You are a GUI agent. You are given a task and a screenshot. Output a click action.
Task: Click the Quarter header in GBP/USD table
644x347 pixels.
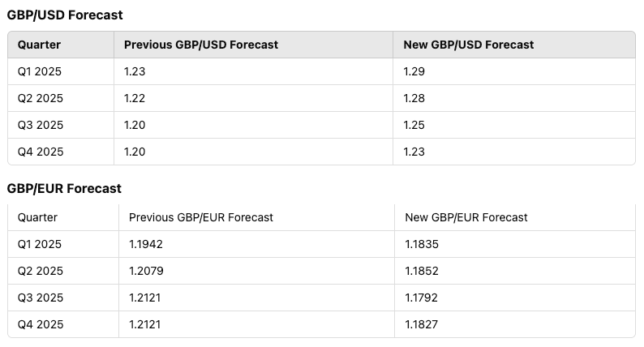(x=39, y=45)
